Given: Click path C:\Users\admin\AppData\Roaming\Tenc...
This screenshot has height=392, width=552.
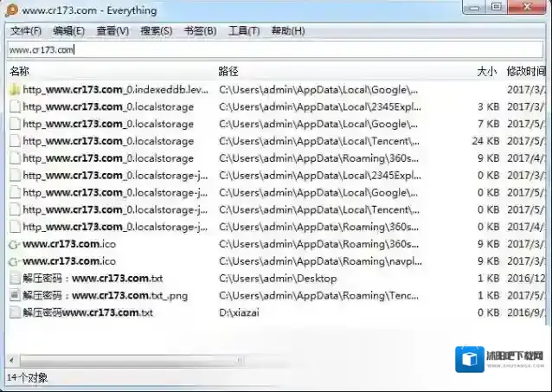Looking at the screenshot, I should [x=319, y=295].
